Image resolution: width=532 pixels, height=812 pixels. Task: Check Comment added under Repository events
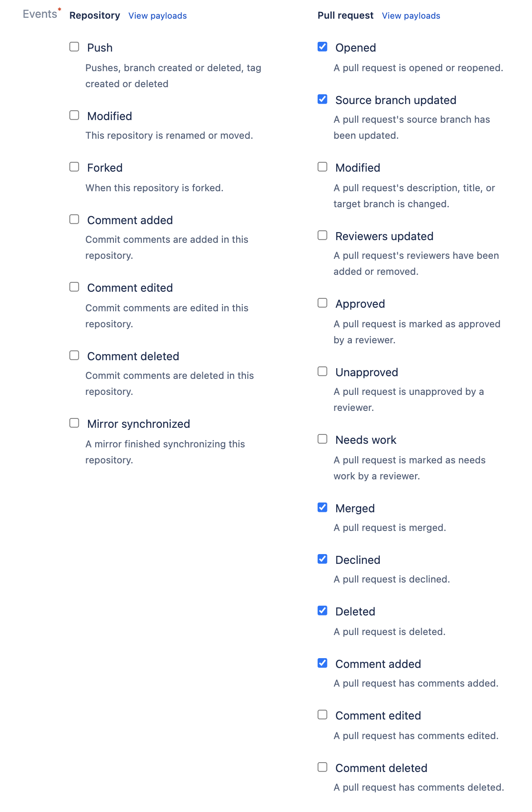coord(74,218)
